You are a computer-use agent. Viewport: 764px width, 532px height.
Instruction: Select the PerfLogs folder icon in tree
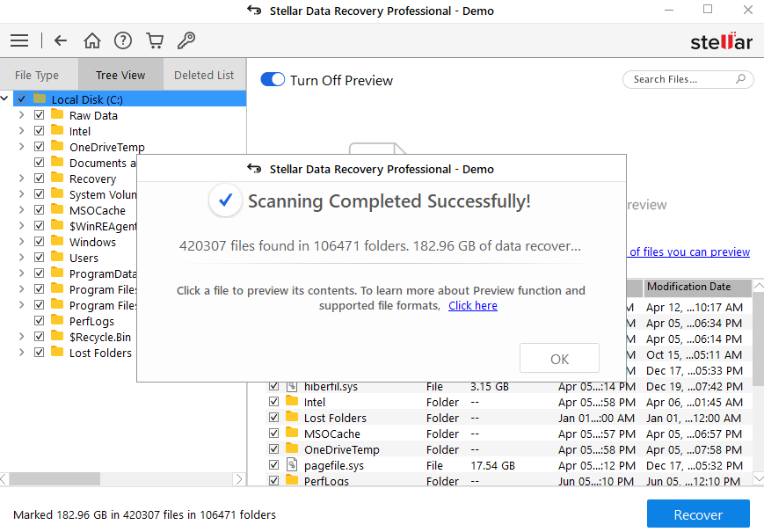coord(57,320)
